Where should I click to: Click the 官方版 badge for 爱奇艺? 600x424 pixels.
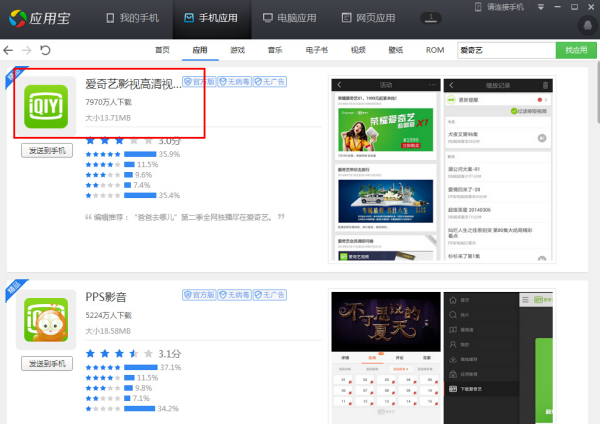(x=199, y=82)
